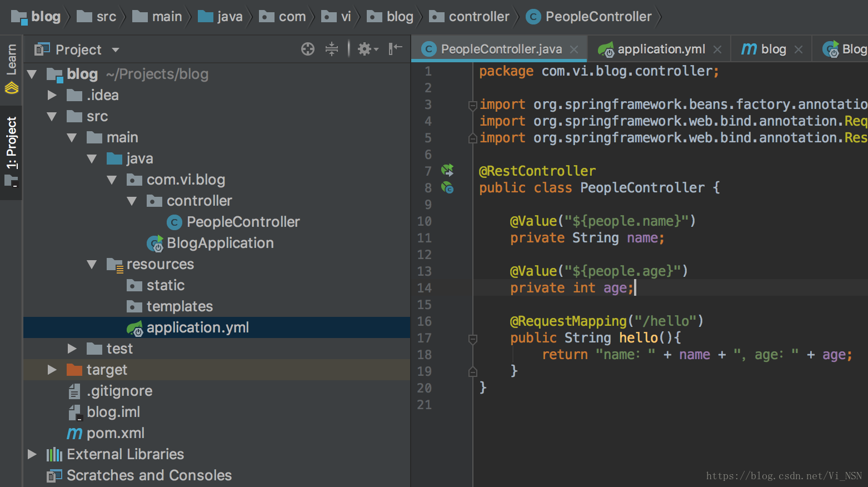This screenshot has height=487, width=868.
Task: Select pom.xml in project tree
Action: tap(116, 433)
